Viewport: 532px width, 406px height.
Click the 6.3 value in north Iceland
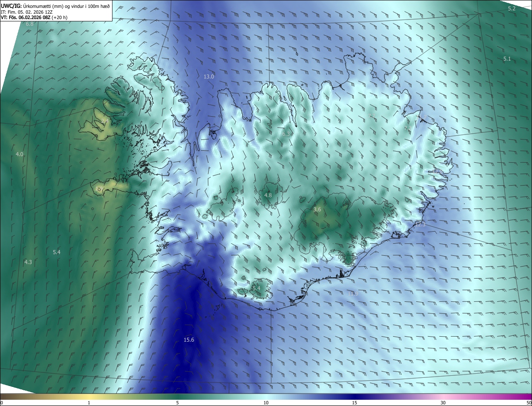click(x=286, y=134)
